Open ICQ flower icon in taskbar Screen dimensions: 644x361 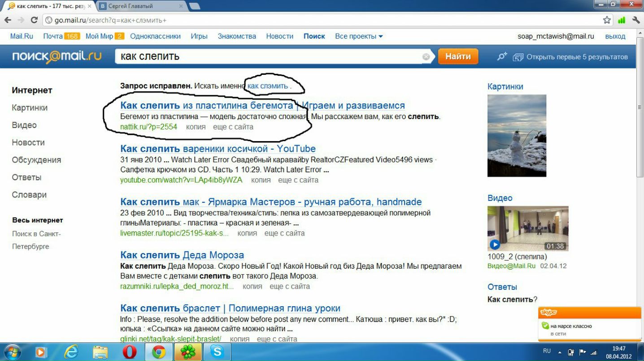click(187, 352)
